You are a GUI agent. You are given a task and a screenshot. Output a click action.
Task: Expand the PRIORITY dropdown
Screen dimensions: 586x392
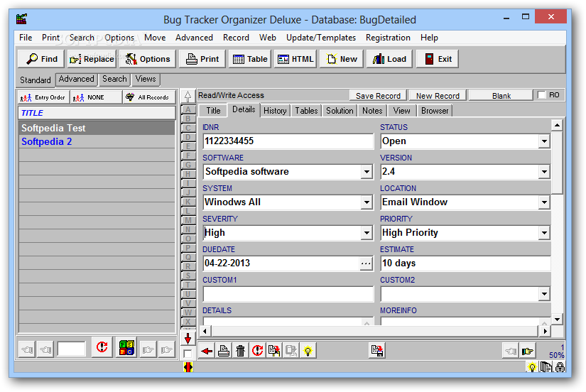point(544,233)
